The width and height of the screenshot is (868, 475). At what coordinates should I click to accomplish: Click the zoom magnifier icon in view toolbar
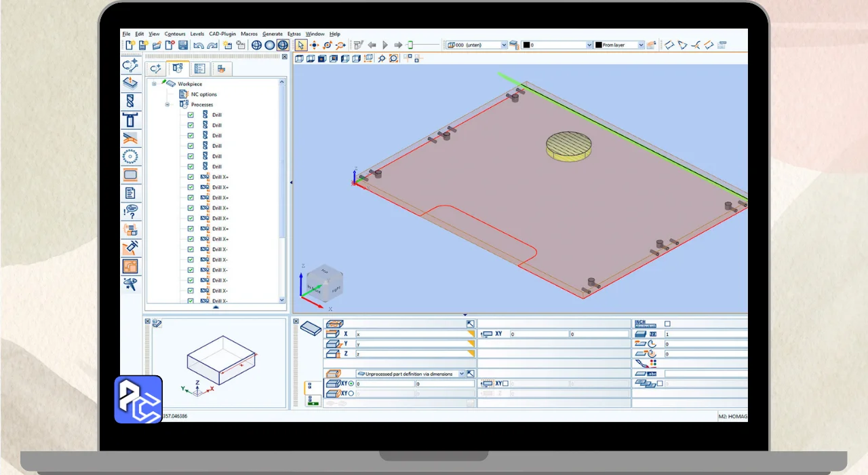382,58
